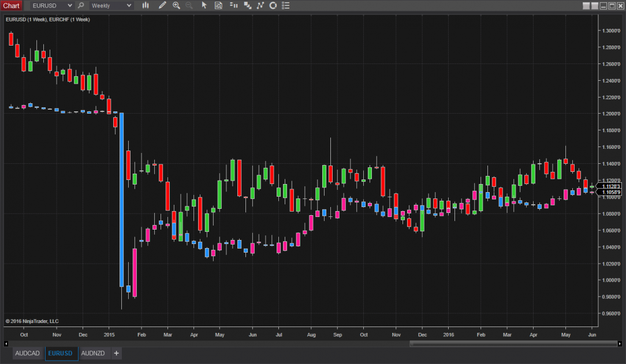626x364 pixels.
Task: Click the Chart menu button
Action: (11, 6)
